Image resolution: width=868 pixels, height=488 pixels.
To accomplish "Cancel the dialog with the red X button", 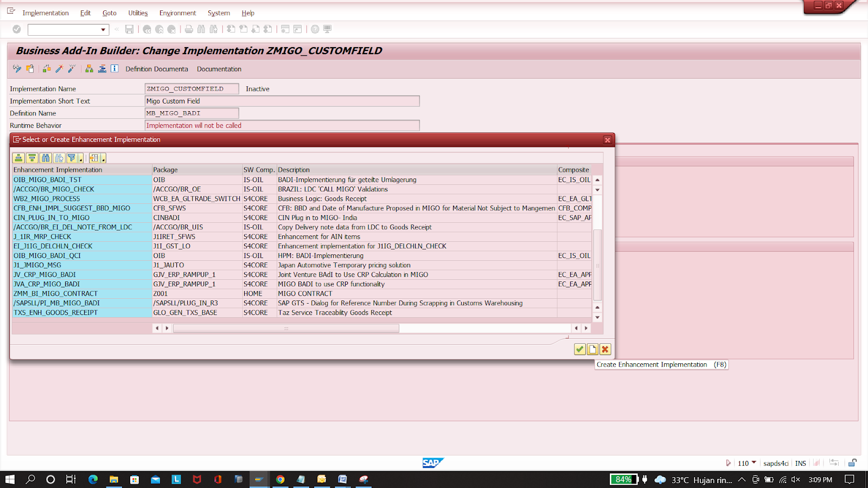I will pos(605,349).
